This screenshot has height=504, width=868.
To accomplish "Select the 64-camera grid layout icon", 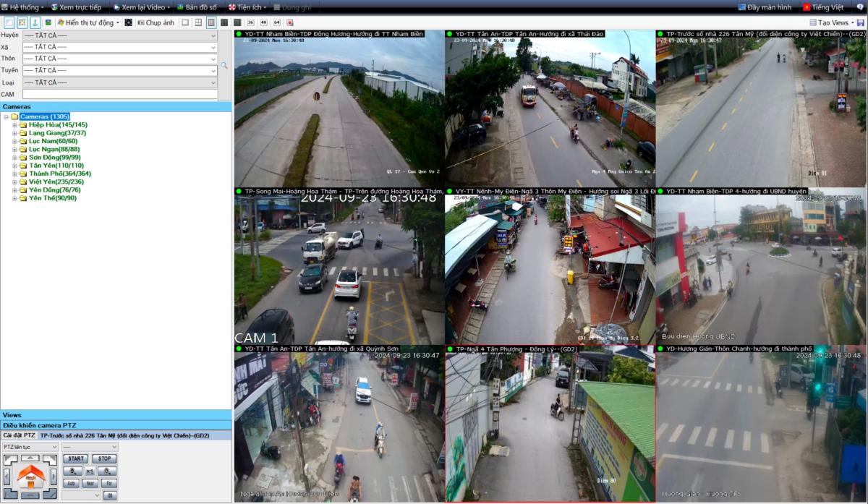I will point(276,23).
